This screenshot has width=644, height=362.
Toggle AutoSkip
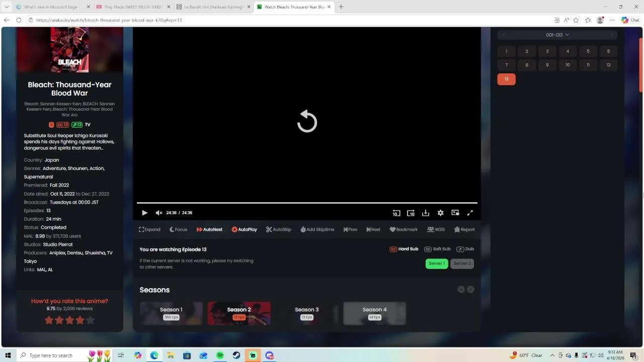pos(279,229)
